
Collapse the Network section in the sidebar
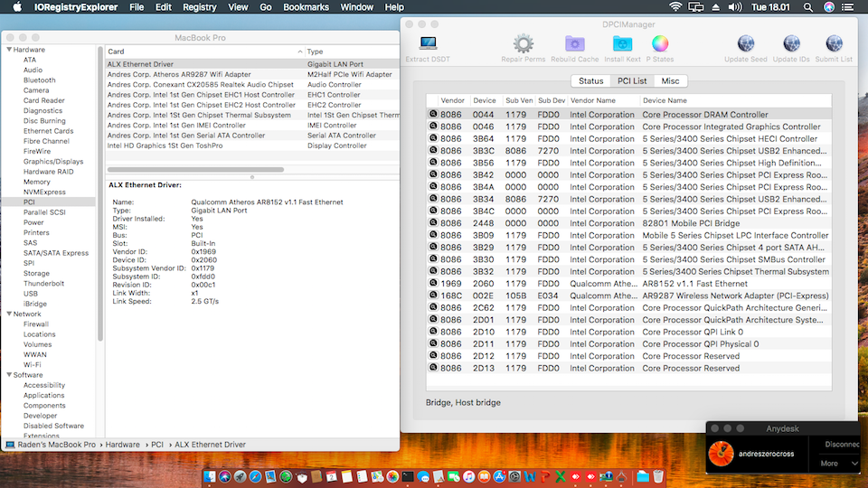pyautogui.click(x=9, y=314)
